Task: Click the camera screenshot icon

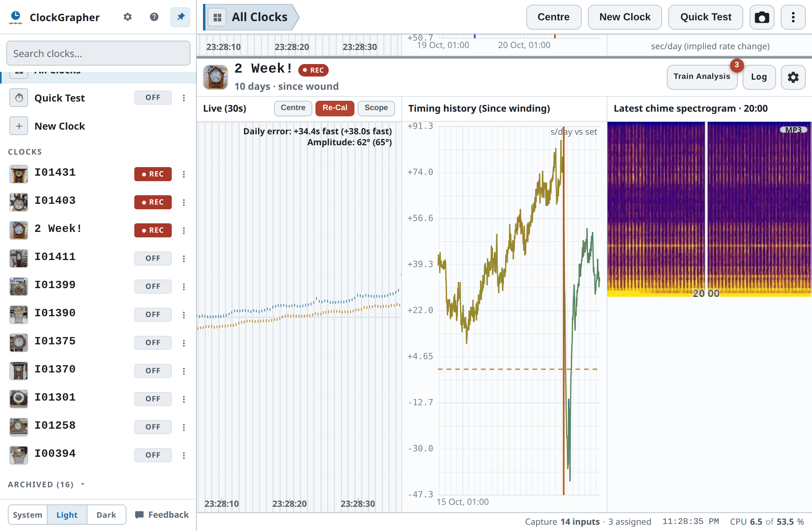Action: pos(762,17)
